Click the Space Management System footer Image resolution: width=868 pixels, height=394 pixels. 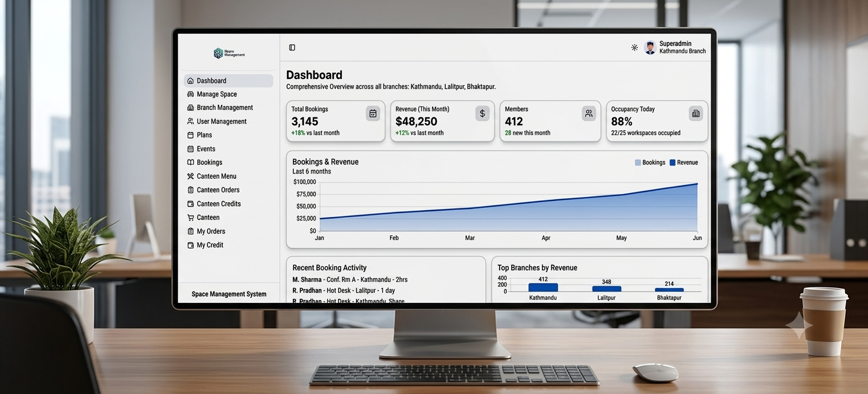tap(229, 294)
